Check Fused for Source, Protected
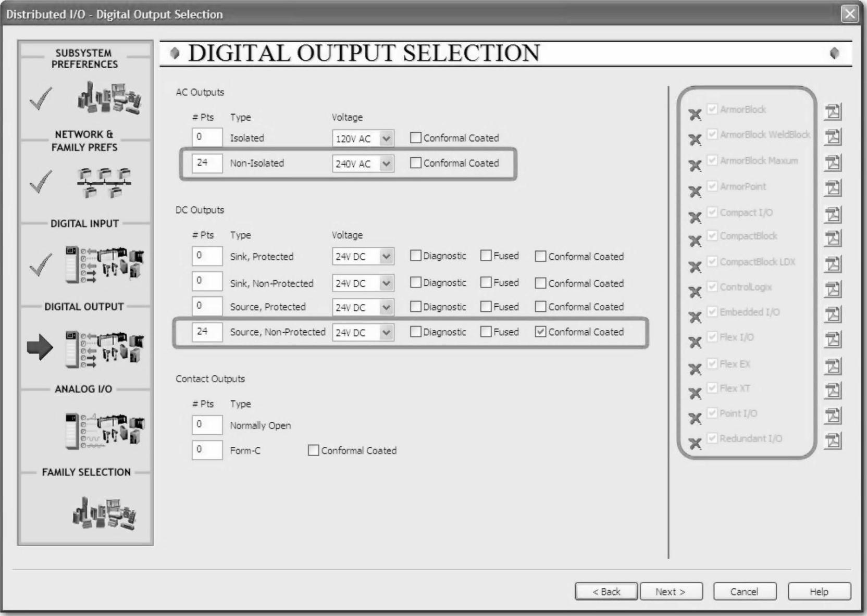Image resolution: width=867 pixels, height=616 pixels. point(486,307)
